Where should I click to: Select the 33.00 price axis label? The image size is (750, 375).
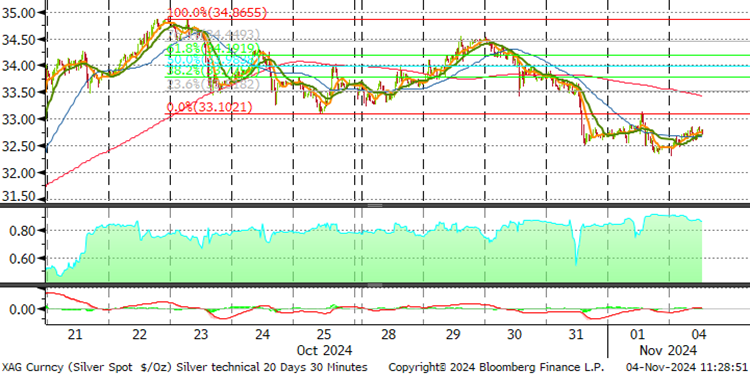[19, 119]
